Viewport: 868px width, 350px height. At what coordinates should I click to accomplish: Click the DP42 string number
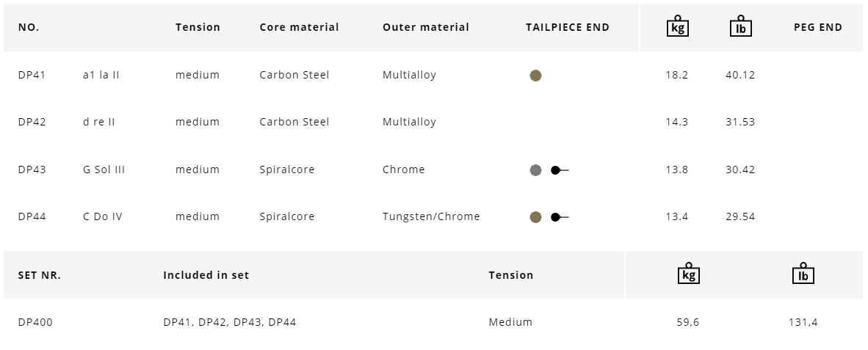point(32,122)
